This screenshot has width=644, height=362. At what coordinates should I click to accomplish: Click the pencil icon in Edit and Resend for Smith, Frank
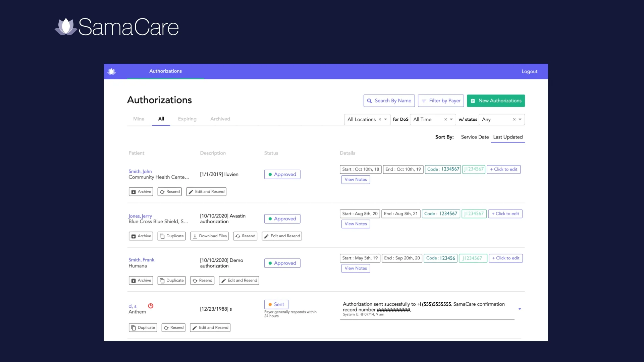pyautogui.click(x=224, y=280)
